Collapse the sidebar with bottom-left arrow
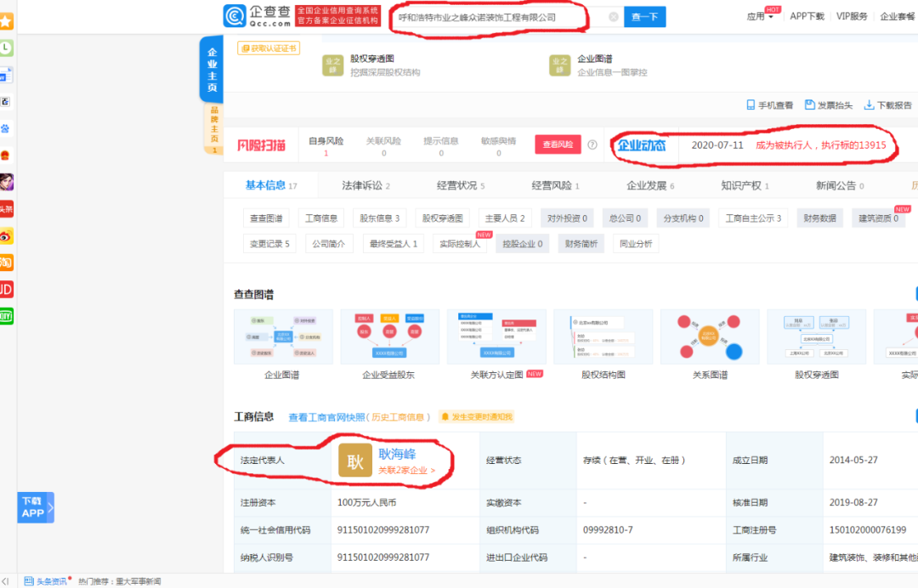The height and width of the screenshot is (588, 918). [x=6, y=581]
